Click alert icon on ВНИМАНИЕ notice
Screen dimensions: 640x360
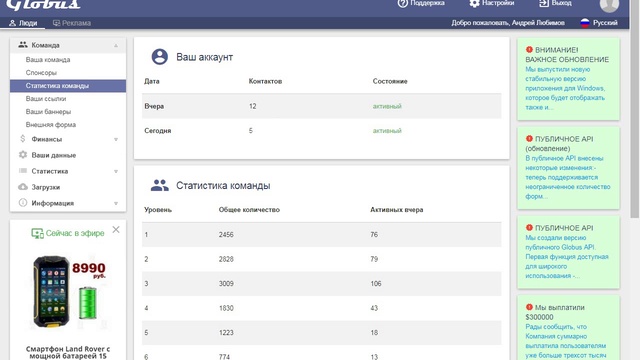click(x=529, y=49)
